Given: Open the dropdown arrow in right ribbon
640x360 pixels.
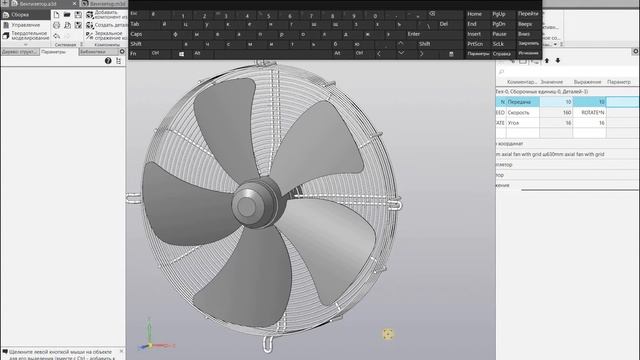Looking at the screenshot, I should (x=556, y=44).
